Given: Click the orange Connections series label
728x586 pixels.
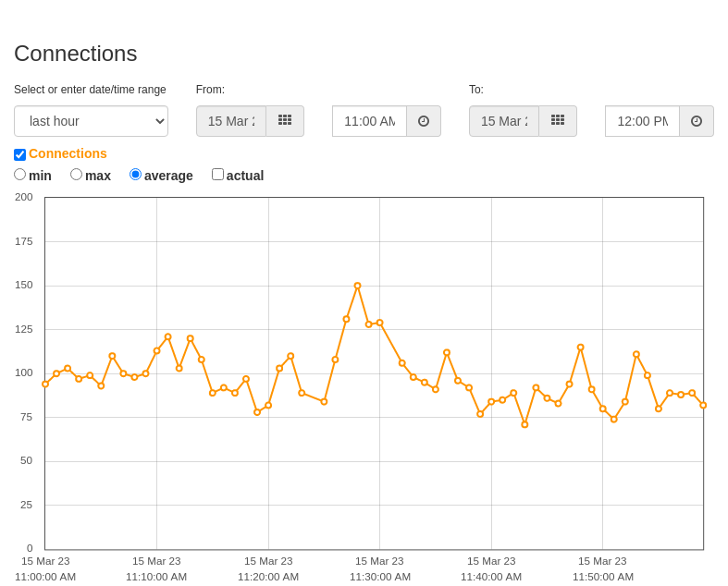Looking at the screenshot, I should coord(68,153).
